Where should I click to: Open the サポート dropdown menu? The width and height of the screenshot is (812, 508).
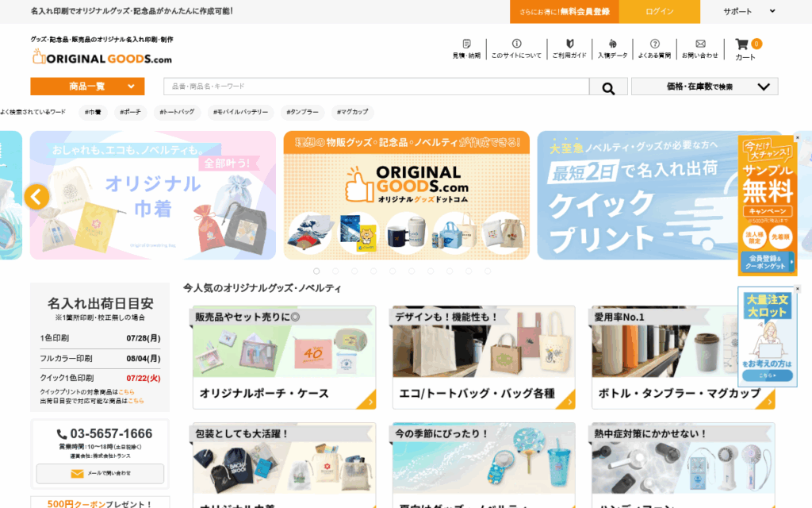tap(749, 11)
